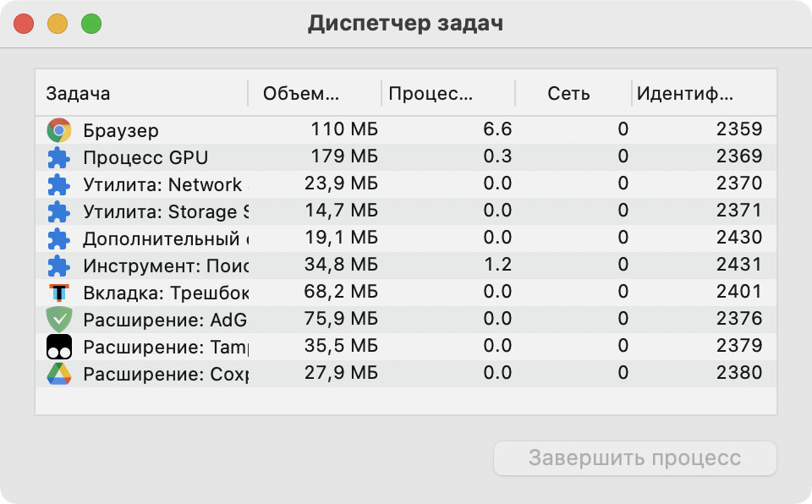Click the Google Drive extension icon
The image size is (812, 504).
pyautogui.click(x=59, y=374)
